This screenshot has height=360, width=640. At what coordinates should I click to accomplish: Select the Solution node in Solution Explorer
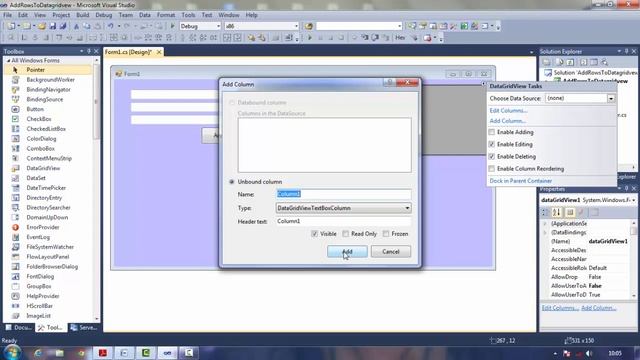point(591,72)
